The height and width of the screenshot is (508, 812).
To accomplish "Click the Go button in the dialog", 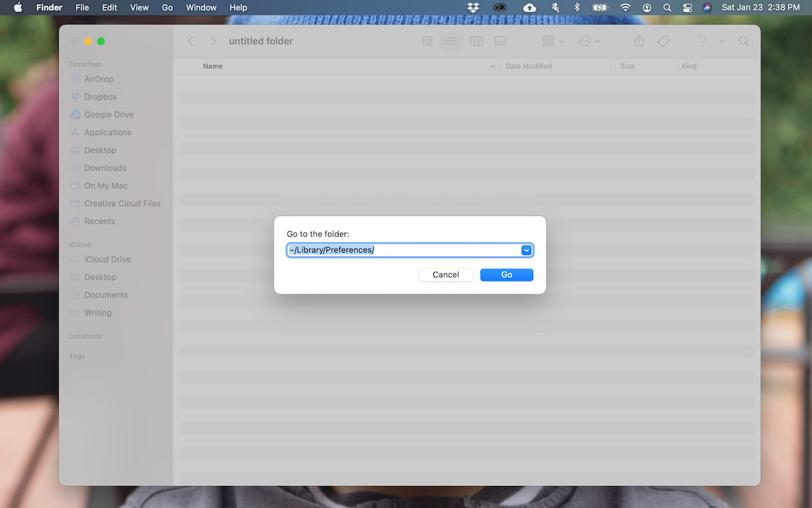I will (506, 275).
